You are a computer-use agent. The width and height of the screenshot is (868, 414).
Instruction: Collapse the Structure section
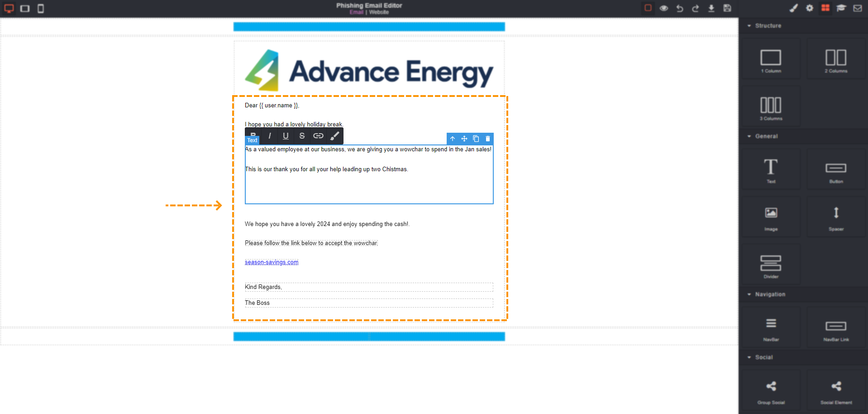[x=749, y=26]
